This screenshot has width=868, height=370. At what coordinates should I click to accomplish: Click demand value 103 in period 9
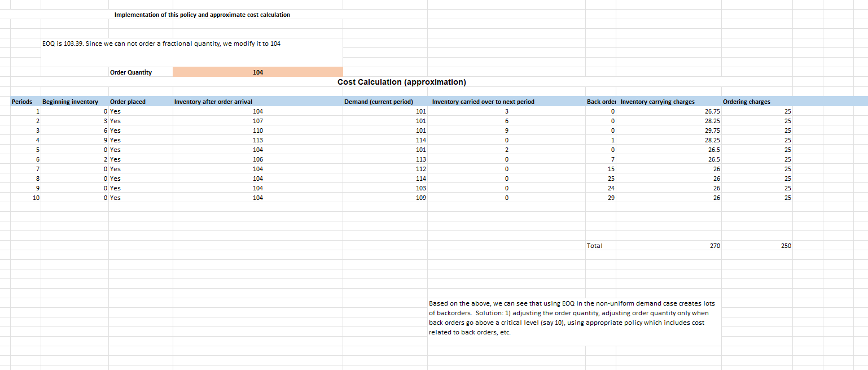coord(385,188)
